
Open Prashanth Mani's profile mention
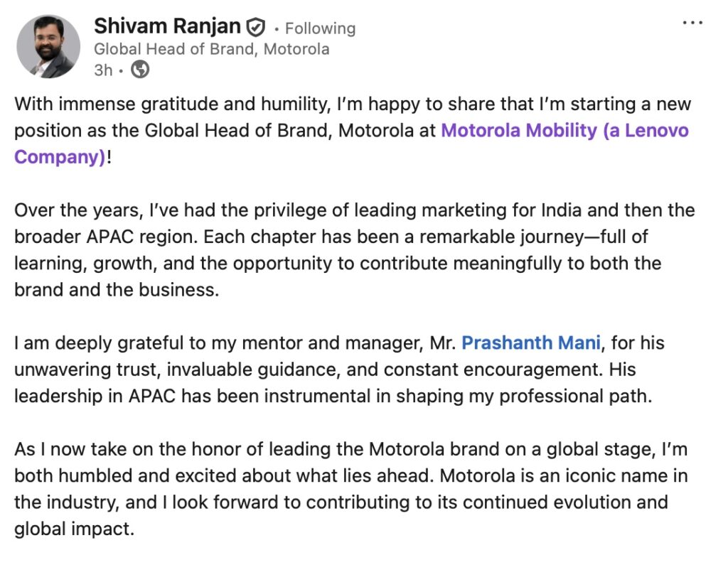[530, 343]
